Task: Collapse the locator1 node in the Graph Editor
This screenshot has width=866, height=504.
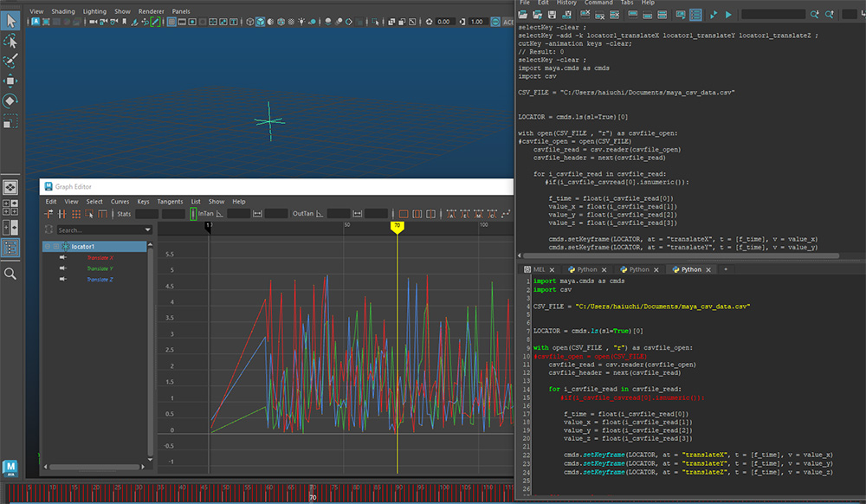Action: coord(48,247)
